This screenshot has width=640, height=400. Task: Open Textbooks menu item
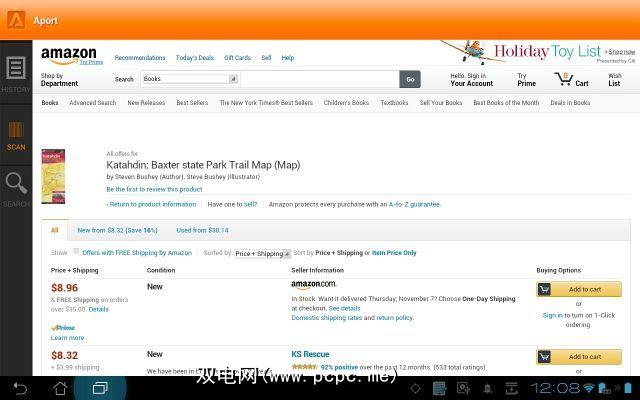coord(394,103)
